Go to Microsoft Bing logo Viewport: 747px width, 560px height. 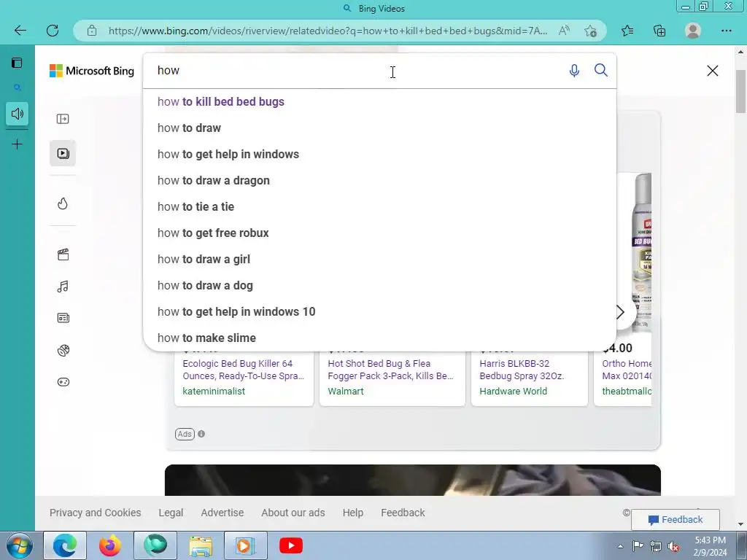92,71
